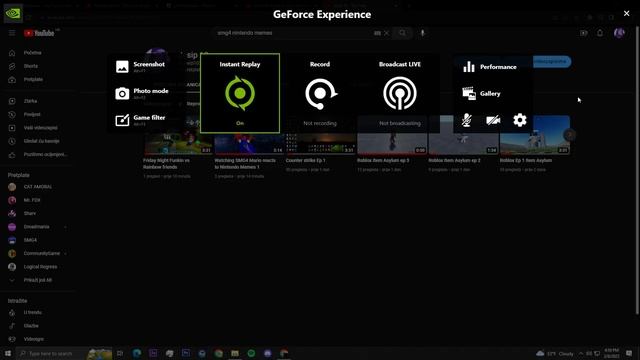The image size is (640, 360).
Task: Click the next arrow on video row
Action: [x=570, y=135]
